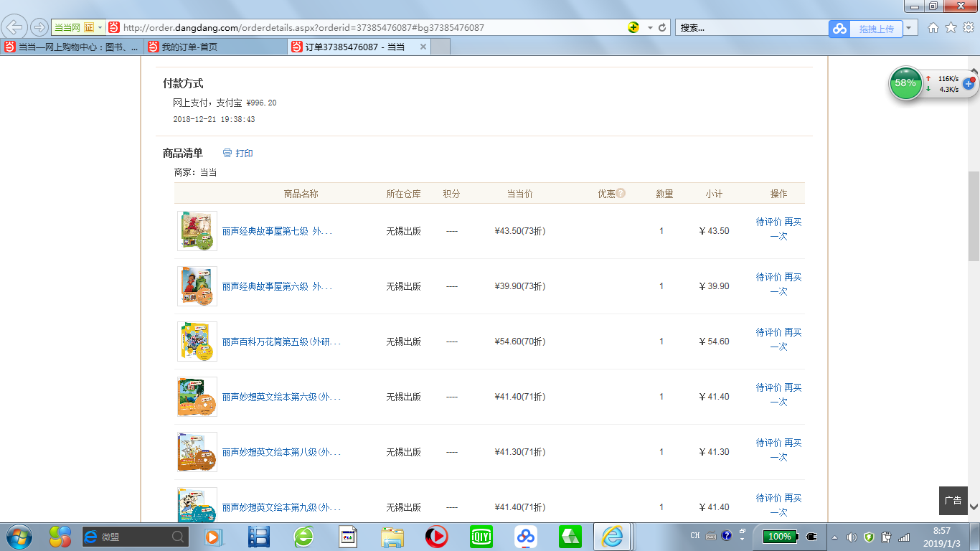980x551 pixels.
Task: Open iQIYI app in taskbar
Action: pyautogui.click(x=481, y=537)
